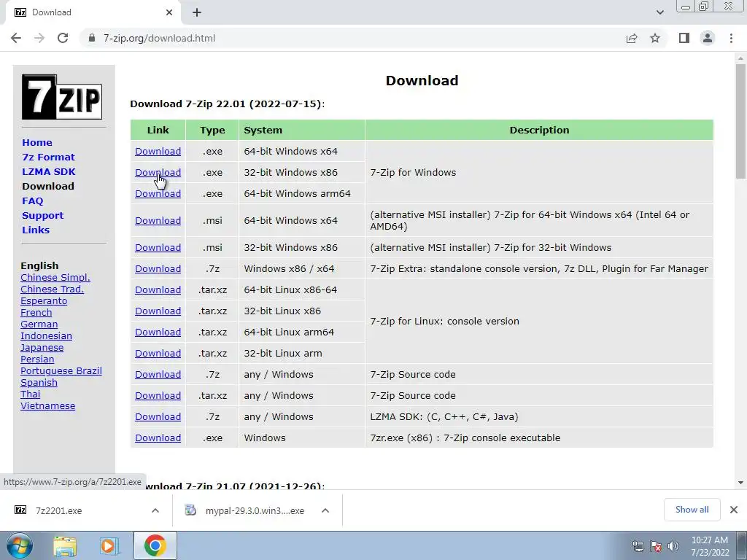The height and width of the screenshot is (560, 747).
Task: Download .tar.xz for 64-bit Linux arm64
Action: (x=158, y=332)
